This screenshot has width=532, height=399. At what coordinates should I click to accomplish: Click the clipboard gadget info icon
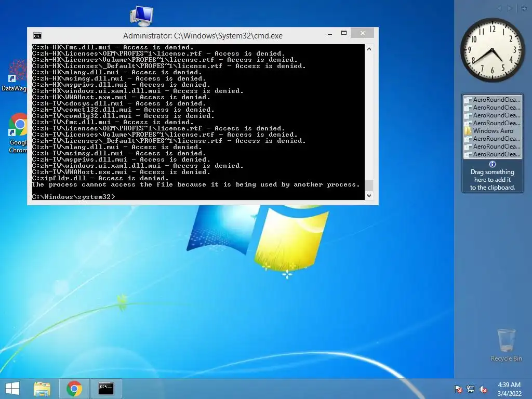[x=493, y=164]
